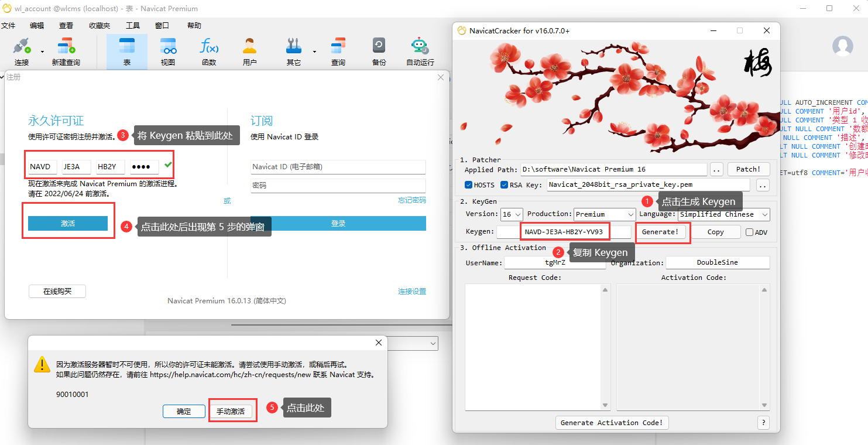Enable the ADV checkbox
This screenshot has height=445, width=868.
(x=750, y=232)
